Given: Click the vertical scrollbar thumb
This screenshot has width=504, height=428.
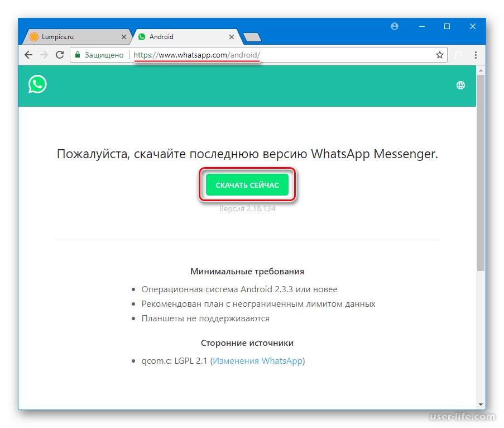Looking at the screenshot, I should click(x=481, y=173).
